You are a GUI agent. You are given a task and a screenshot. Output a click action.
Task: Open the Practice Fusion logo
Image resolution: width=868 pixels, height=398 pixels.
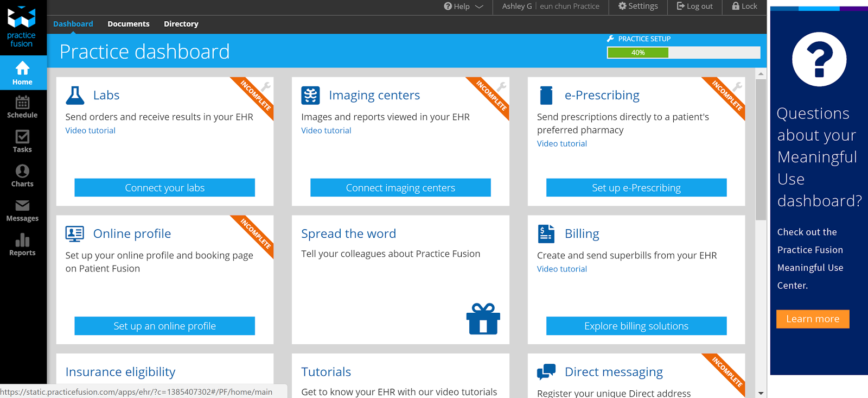coord(22,27)
